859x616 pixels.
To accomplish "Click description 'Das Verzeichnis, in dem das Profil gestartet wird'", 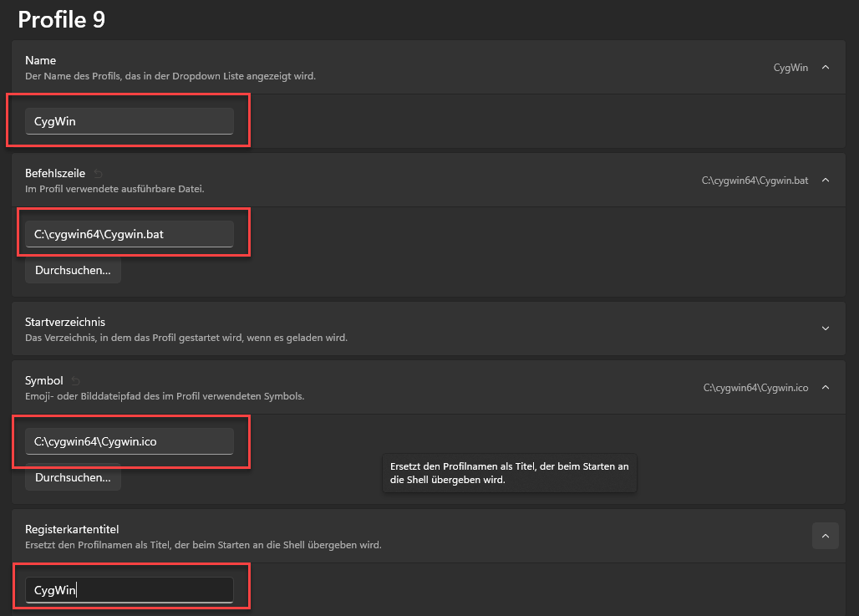I will [x=186, y=338].
